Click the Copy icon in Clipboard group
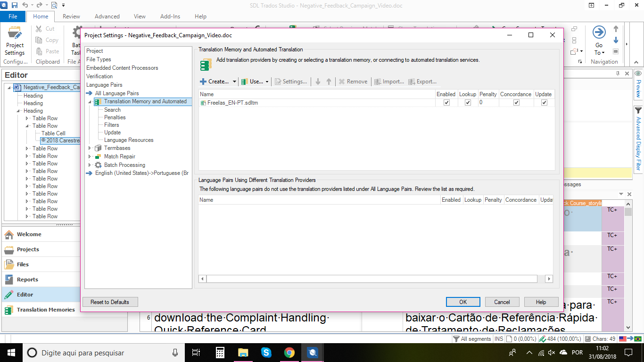The width and height of the screenshot is (644, 362). point(39,40)
